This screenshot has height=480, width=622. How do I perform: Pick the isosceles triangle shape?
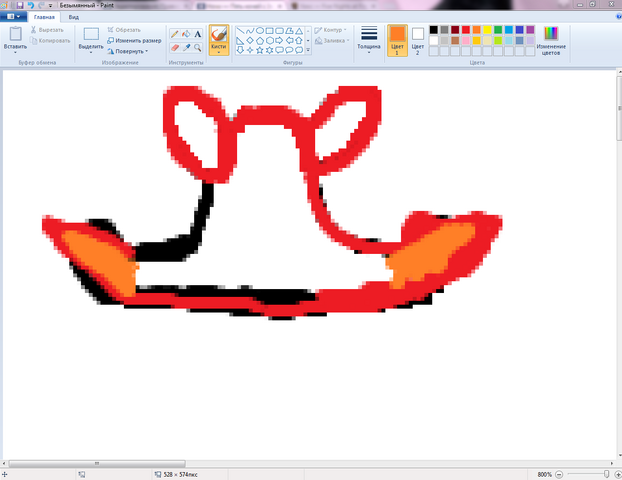299,31
